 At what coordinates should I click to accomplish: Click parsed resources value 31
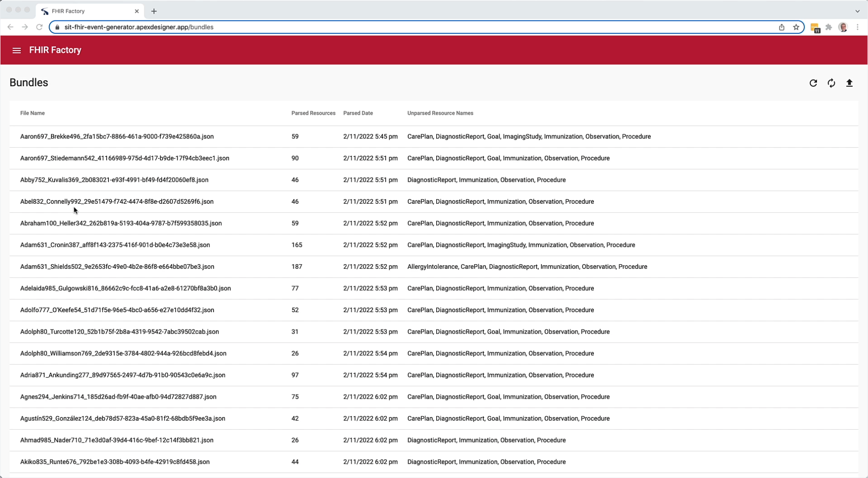295,332
